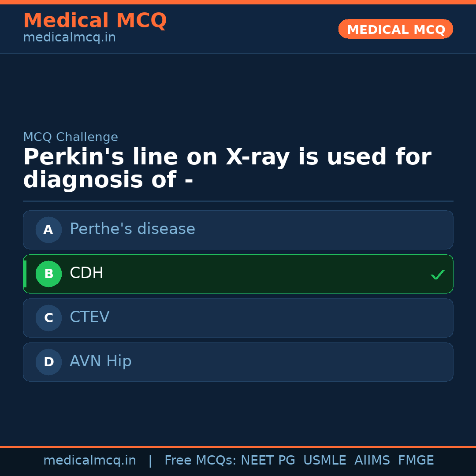Choose the CDH answer text
The height and width of the screenshot is (476, 476).
pos(86,273)
